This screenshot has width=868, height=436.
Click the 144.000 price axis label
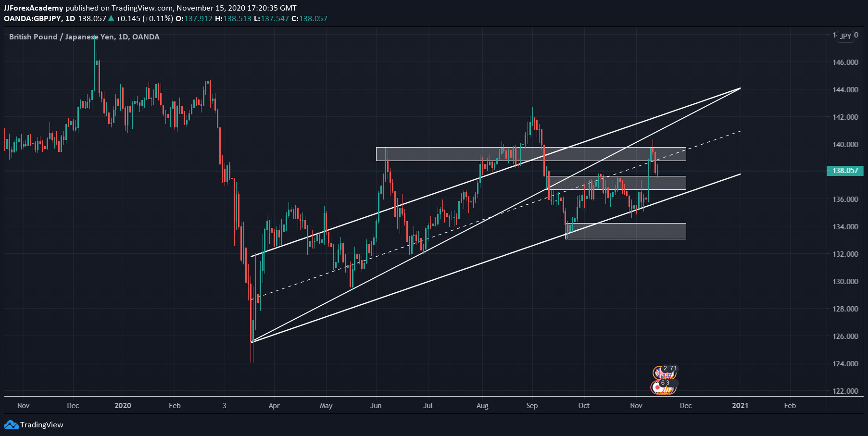point(845,90)
